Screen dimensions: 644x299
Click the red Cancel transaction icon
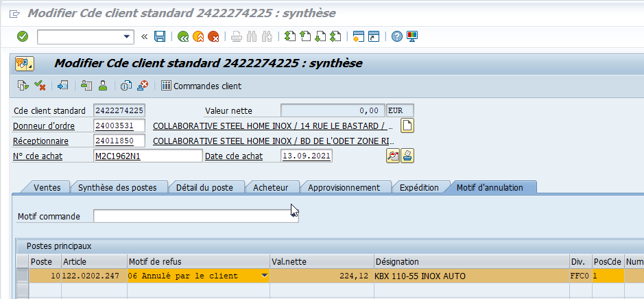coord(213,36)
